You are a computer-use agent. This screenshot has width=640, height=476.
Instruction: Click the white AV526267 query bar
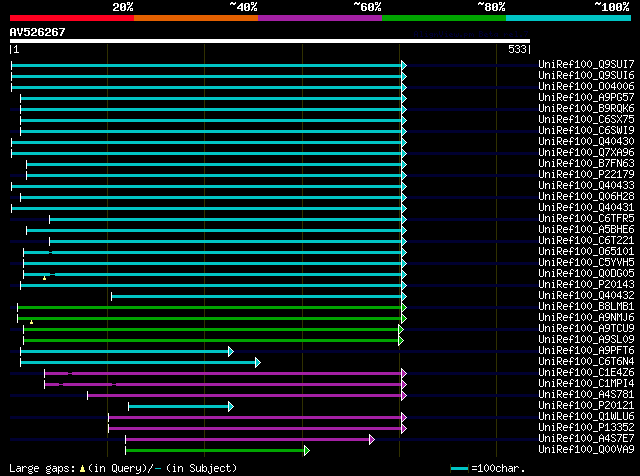(270, 41)
